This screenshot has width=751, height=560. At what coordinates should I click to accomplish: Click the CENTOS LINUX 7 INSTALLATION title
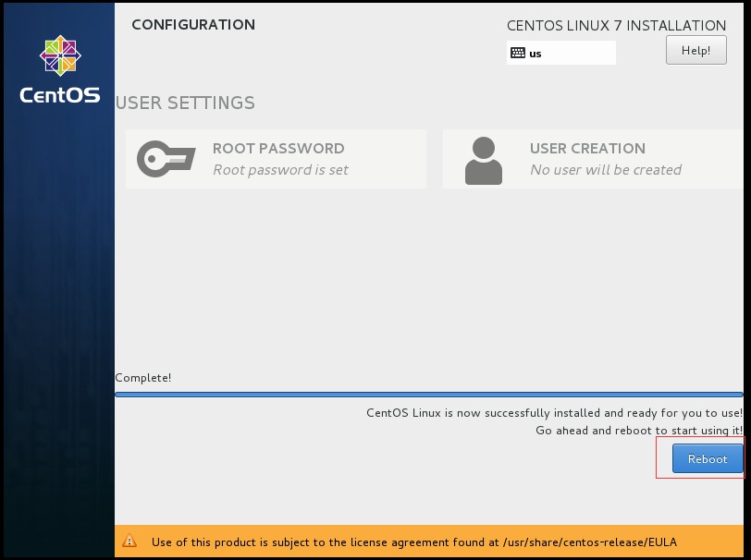click(x=616, y=26)
